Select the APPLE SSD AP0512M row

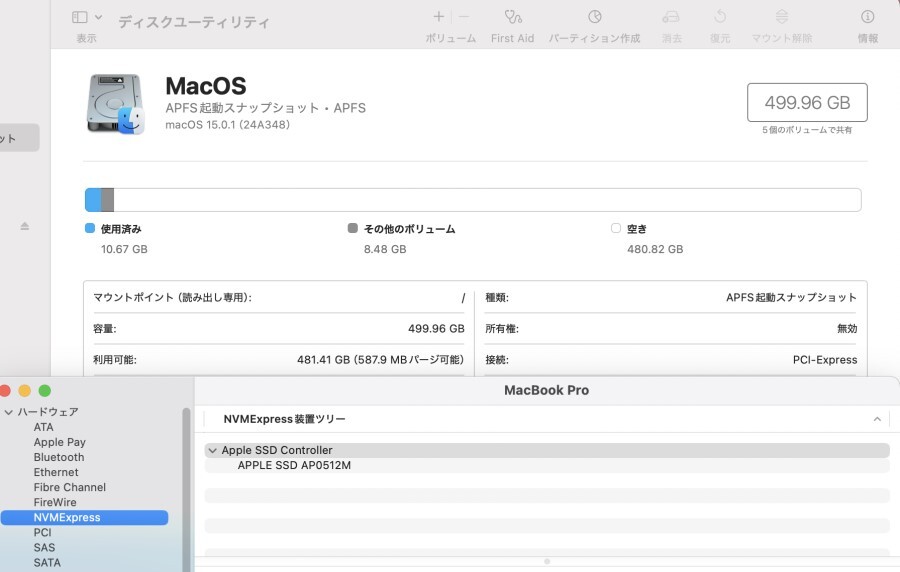click(x=547, y=465)
